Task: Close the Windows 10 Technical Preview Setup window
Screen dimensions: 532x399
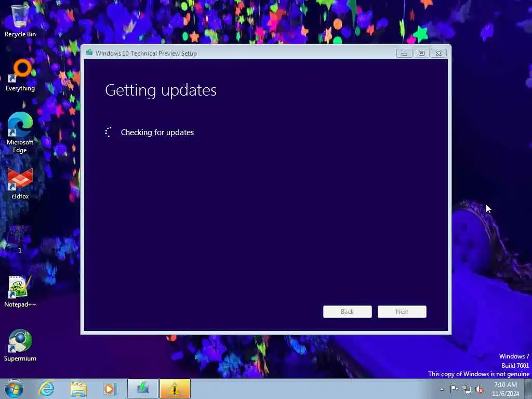Action: point(438,54)
